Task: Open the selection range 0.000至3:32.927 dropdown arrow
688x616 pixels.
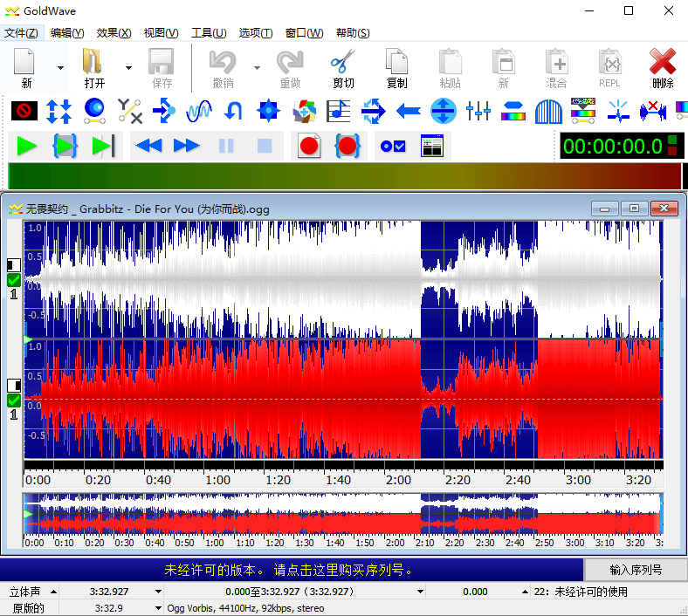Action: click(420, 592)
